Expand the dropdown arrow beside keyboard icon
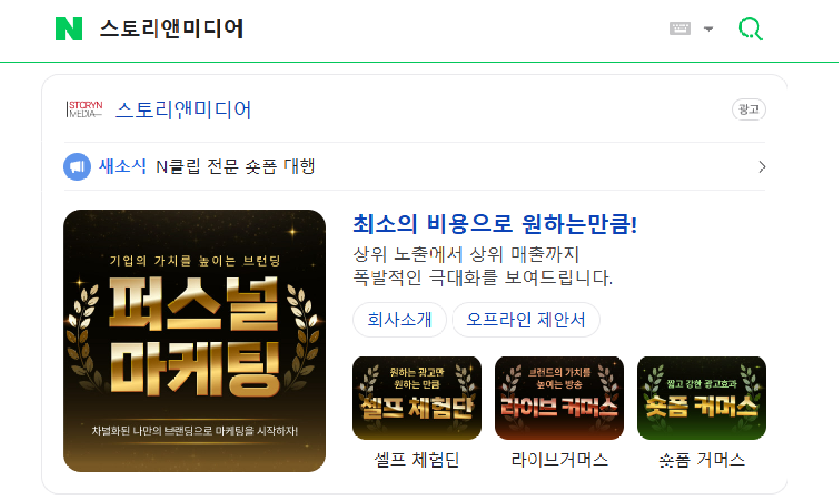This screenshot has width=839, height=504. pyautogui.click(x=708, y=29)
